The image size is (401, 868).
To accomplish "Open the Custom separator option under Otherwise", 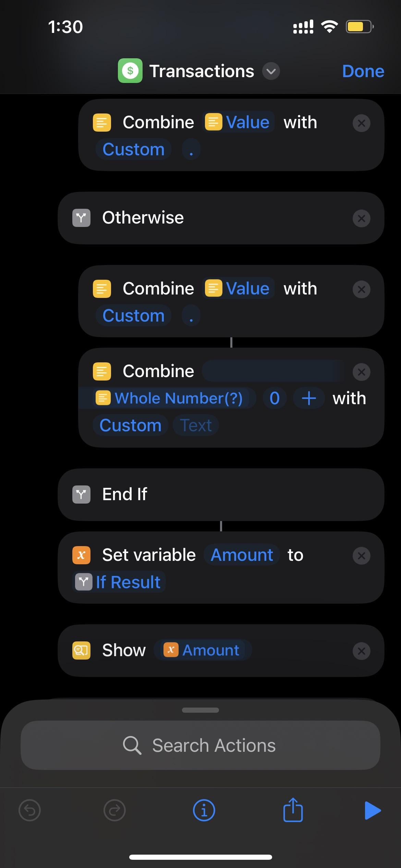I will (x=134, y=316).
